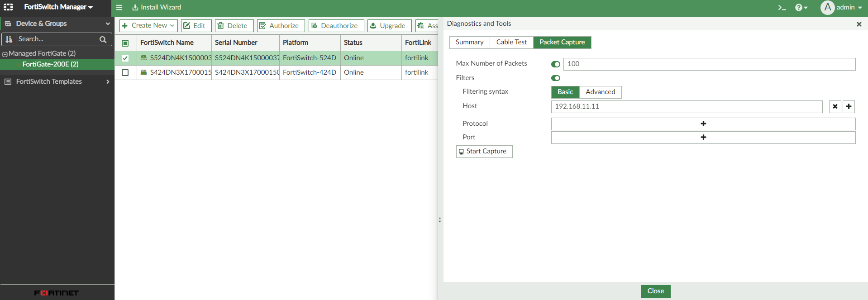The width and height of the screenshot is (868, 300).
Task: Open the help question mark menu
Action: point(801,7)
